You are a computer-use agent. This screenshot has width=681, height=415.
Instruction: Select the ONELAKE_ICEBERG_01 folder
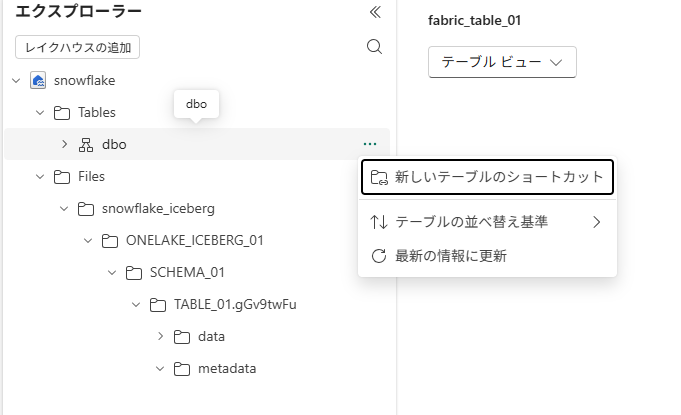click(195, 240)
